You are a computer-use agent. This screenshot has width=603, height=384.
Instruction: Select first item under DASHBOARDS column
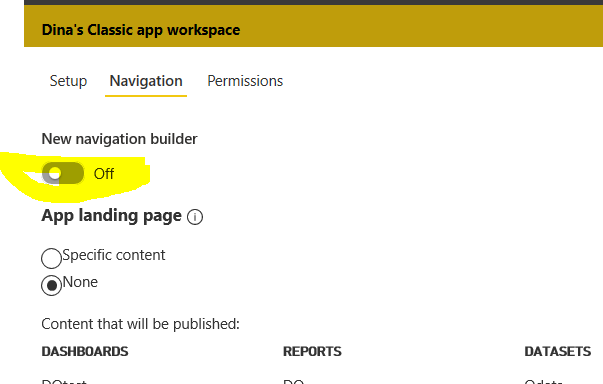[64, 381]
